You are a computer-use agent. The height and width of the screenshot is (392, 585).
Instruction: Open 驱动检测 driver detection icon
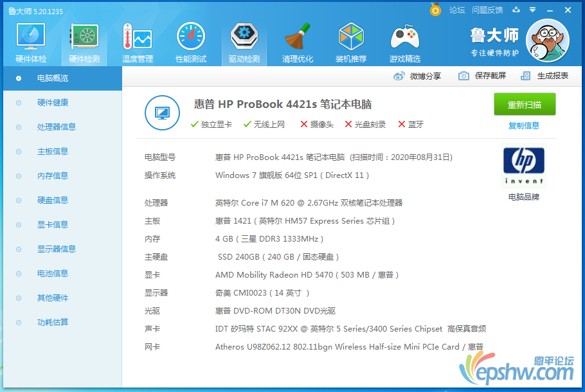[244, 43]
